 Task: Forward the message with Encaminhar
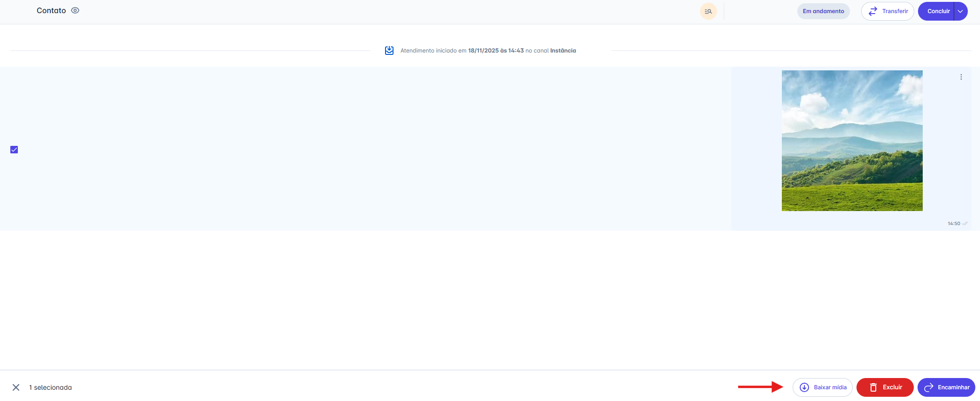tap(946, 387)
